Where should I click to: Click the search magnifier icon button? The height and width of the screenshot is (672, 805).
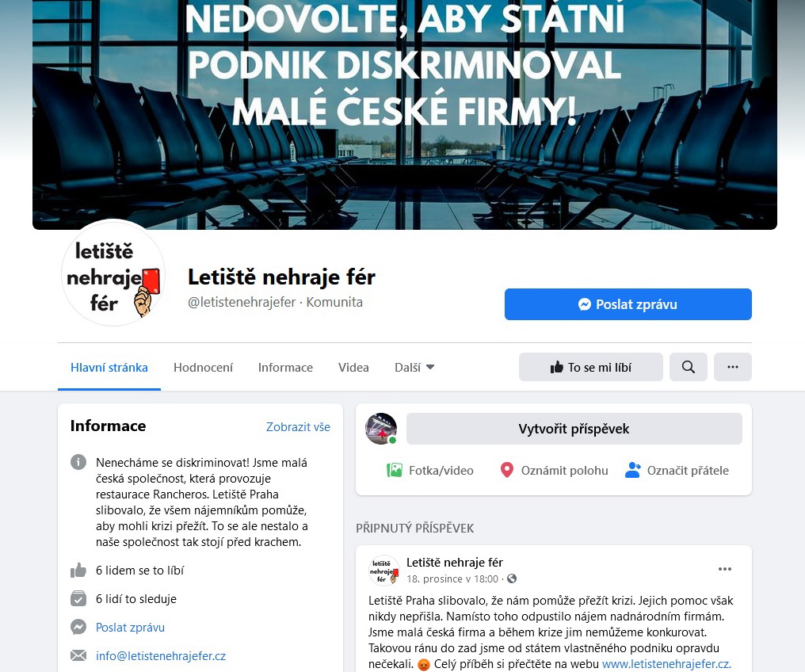688,367
